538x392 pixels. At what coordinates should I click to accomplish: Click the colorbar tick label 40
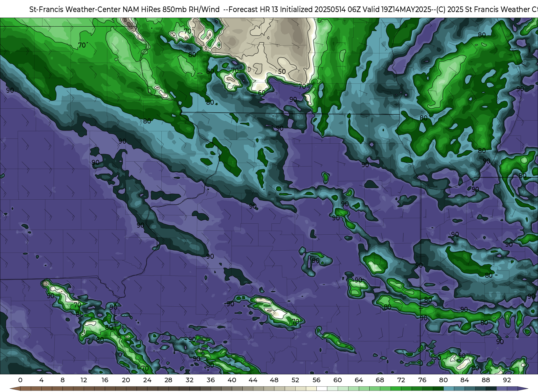click(x=232, y=380)
